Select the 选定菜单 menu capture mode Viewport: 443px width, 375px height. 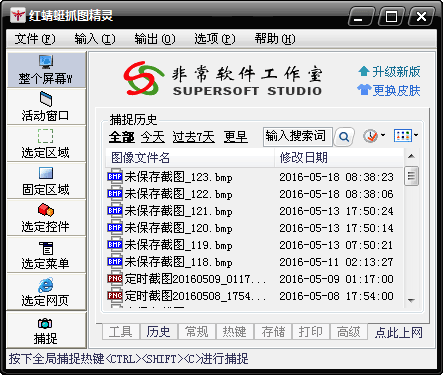coord(46,255)
